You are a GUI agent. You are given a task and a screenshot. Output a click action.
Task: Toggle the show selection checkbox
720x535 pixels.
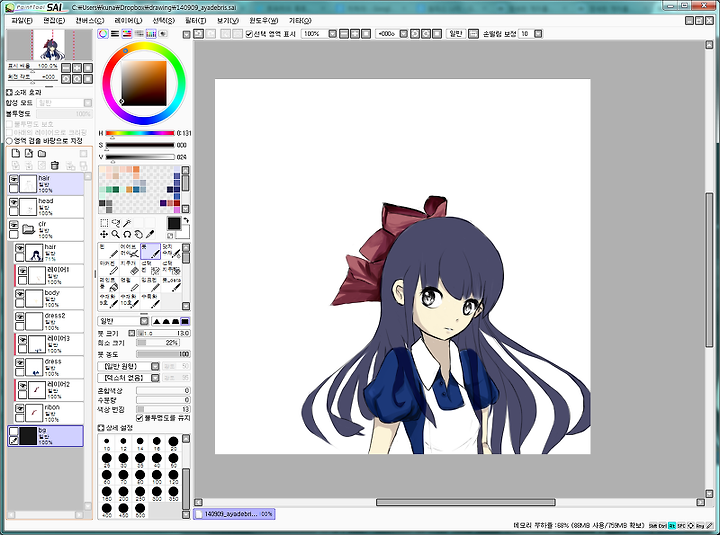(249, 34)
